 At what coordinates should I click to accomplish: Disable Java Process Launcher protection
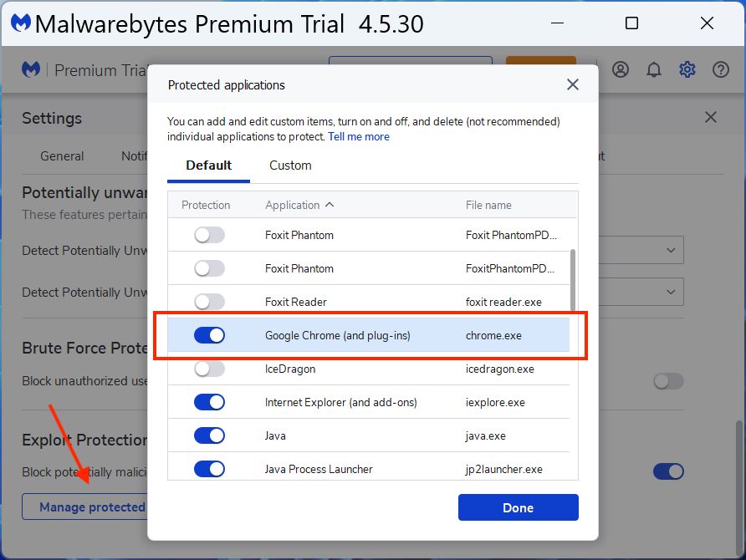click(208, 468)
